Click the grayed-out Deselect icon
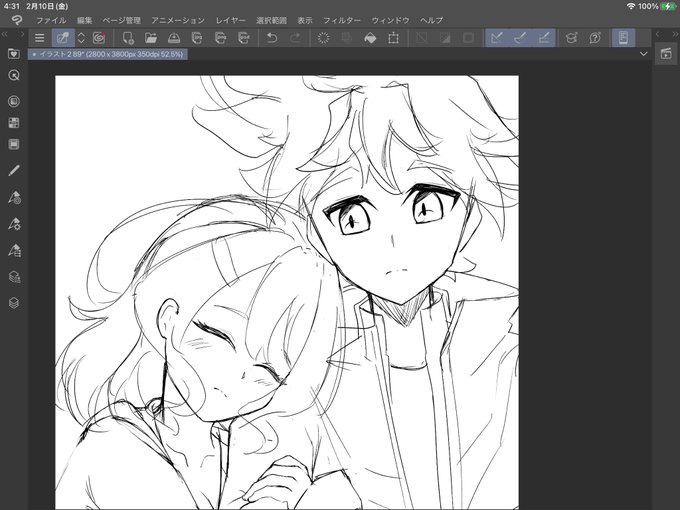Viewport: 680px width, 510px height. click(422, 38)
